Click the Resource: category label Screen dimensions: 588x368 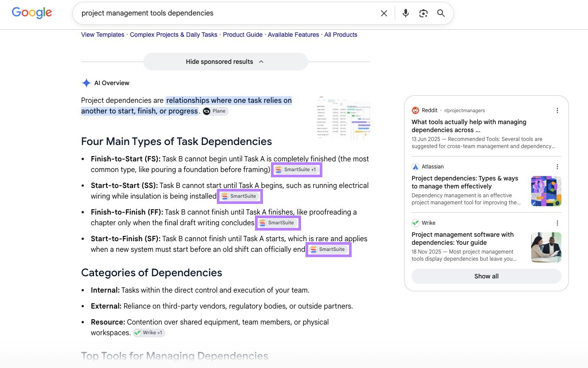[108, 322]
